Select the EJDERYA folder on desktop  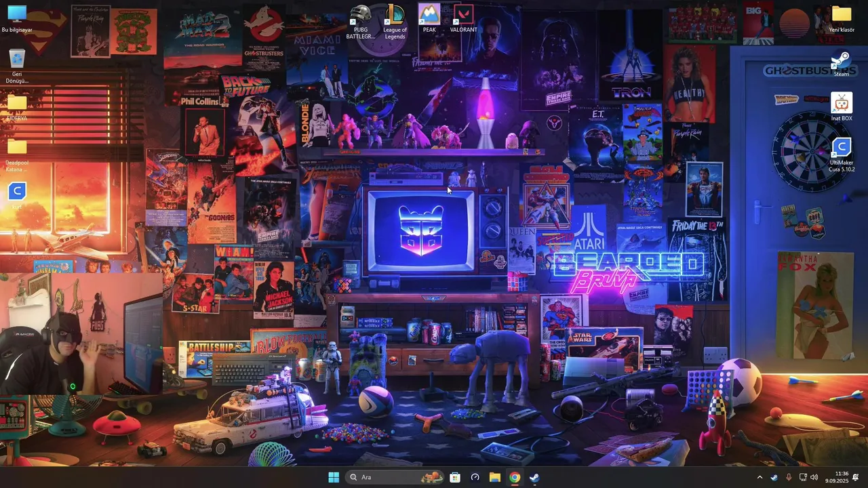(x=17, y=107)
